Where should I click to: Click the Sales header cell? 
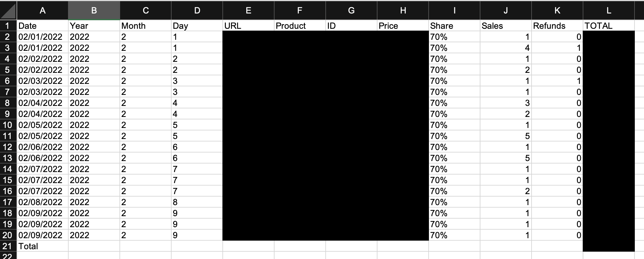pos(506,26)
